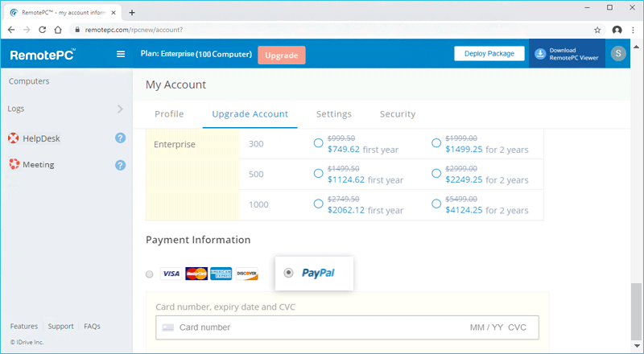The height and width of the screenshot is (354, 644).
Task: Open Chrome three-dot menu
Action: click(x=633, y=30)
